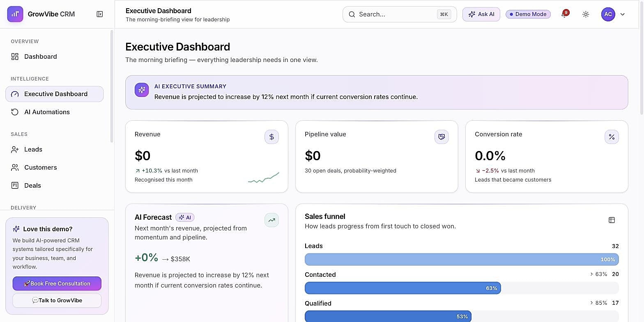Click the +10.3% vs last month text
The width and height of the screenshot is (644, 322).
166,170
